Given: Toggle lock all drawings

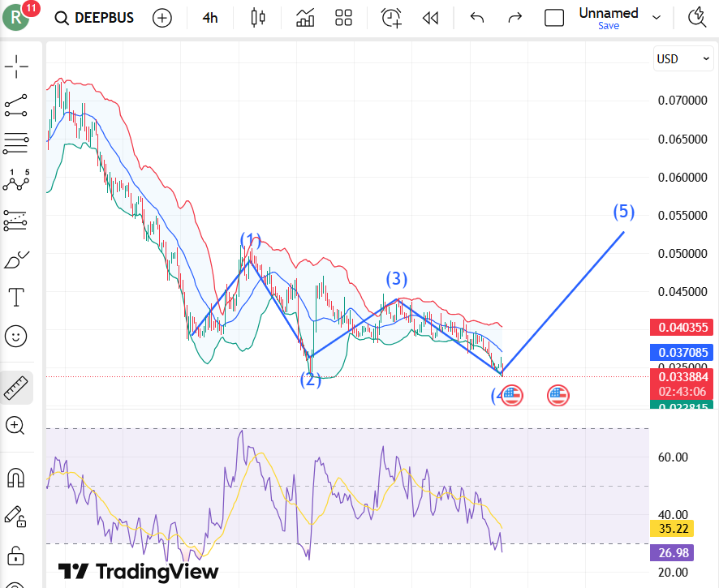Looking at the screenshot, I should (16, 556).
